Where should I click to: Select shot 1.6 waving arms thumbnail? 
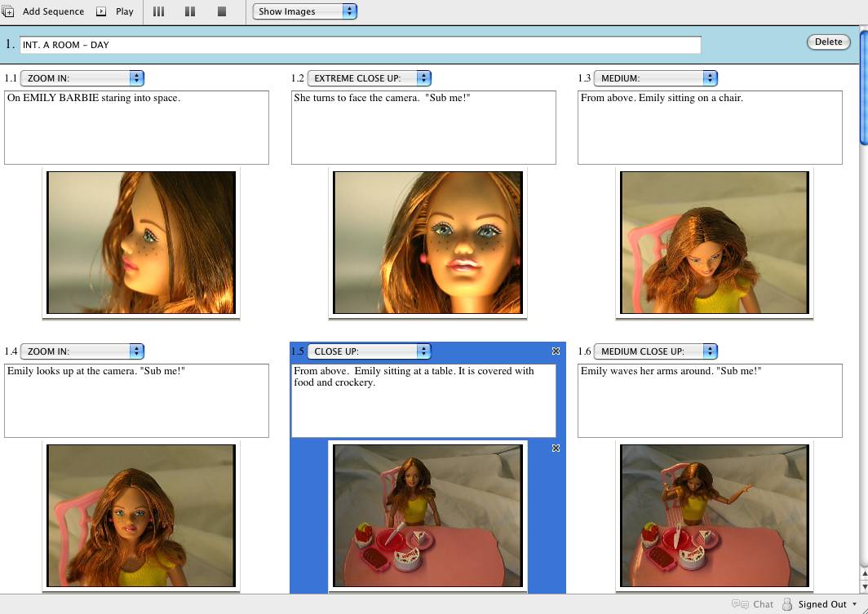[x=715, y=515]
